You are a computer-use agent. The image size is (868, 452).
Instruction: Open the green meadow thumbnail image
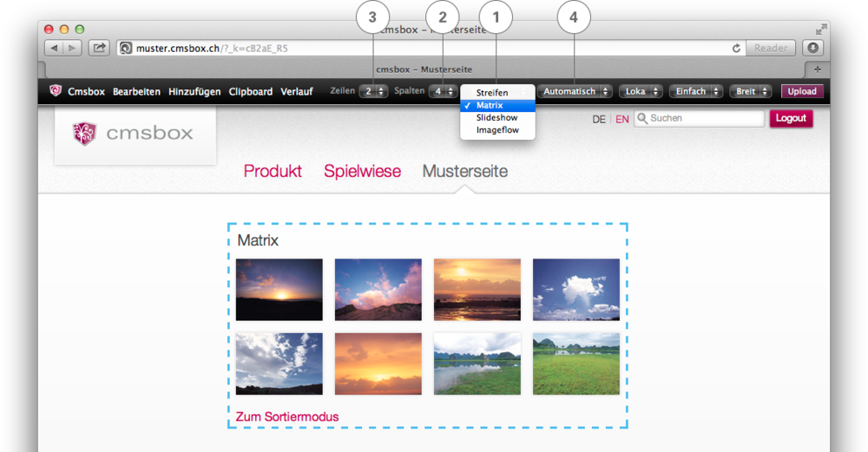coord(576,364)
